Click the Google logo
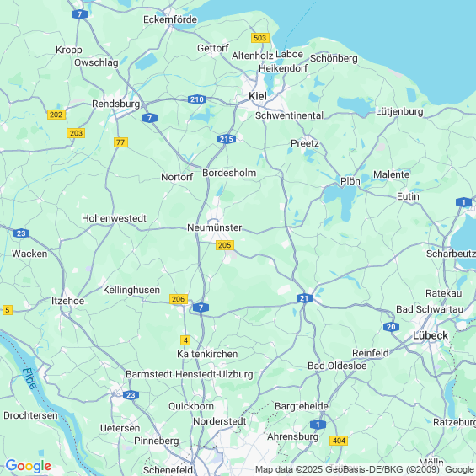The width and height of the screenshot is (476, 476). pos(29,466)
